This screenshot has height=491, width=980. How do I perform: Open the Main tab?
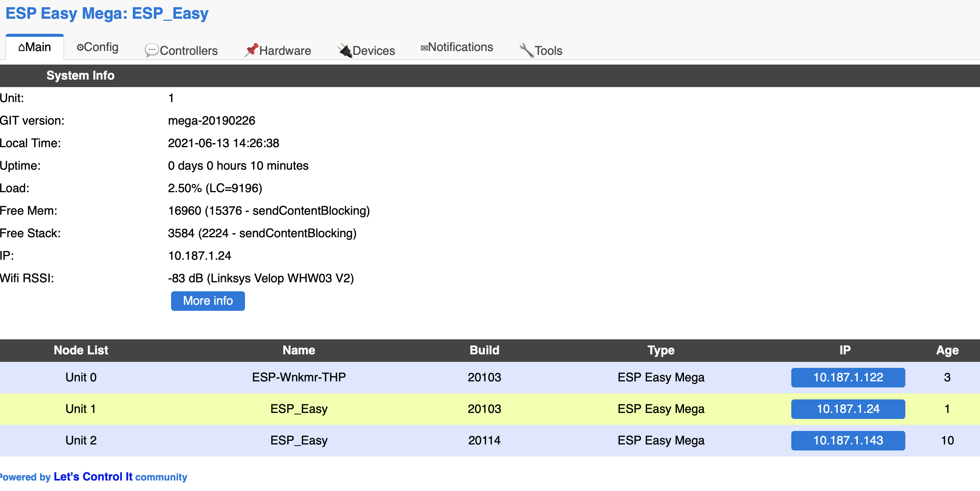click(x=35, y=47)
